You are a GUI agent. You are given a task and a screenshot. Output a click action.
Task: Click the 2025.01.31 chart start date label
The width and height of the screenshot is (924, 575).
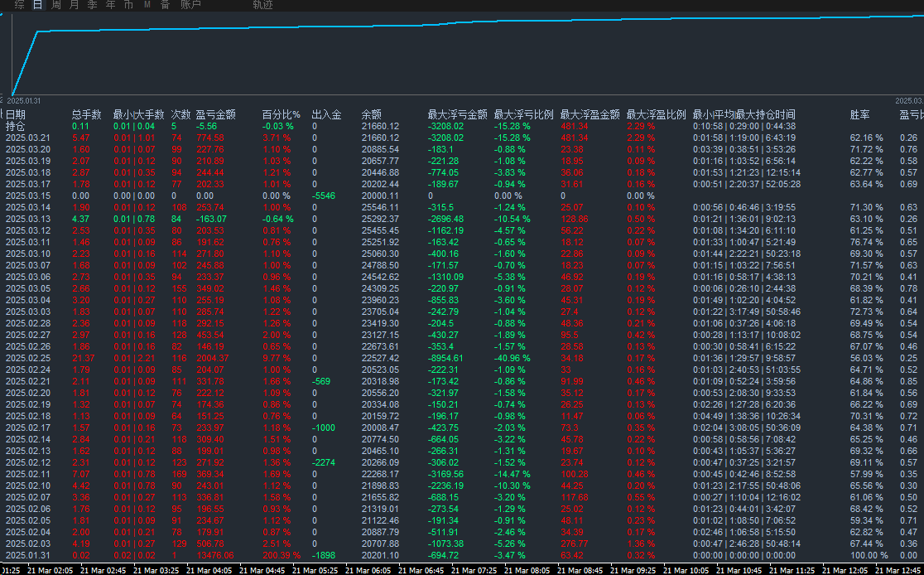(x=22, y=101)
